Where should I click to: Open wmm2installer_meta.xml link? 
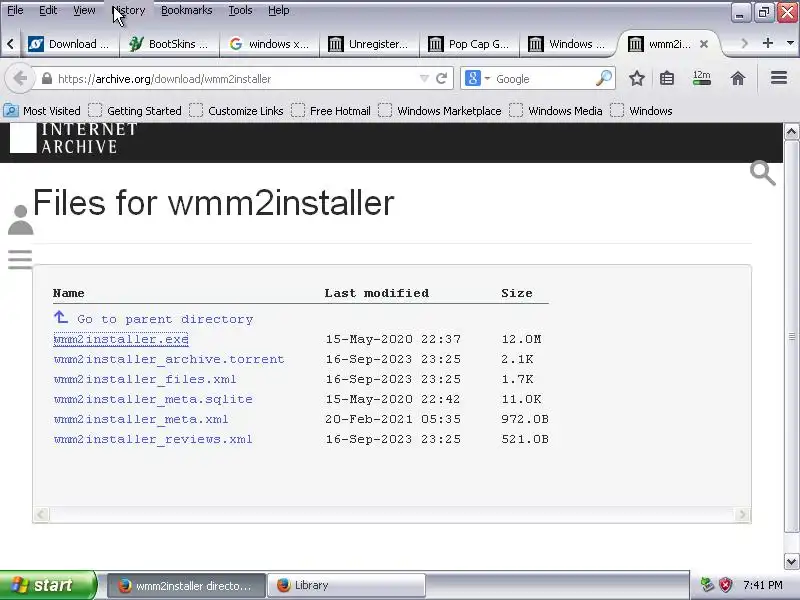[141, 419]
